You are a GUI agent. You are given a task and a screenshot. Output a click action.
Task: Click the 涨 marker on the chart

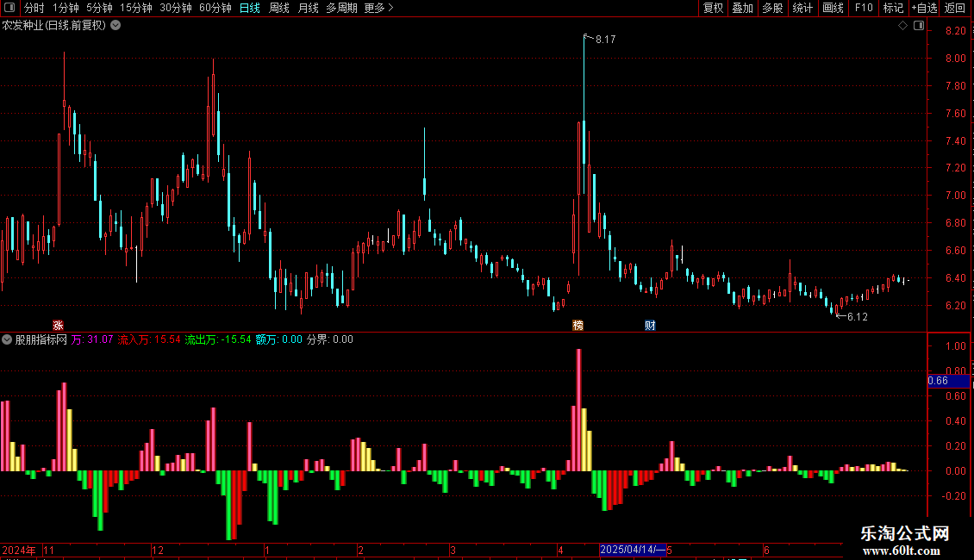(59, 326)
